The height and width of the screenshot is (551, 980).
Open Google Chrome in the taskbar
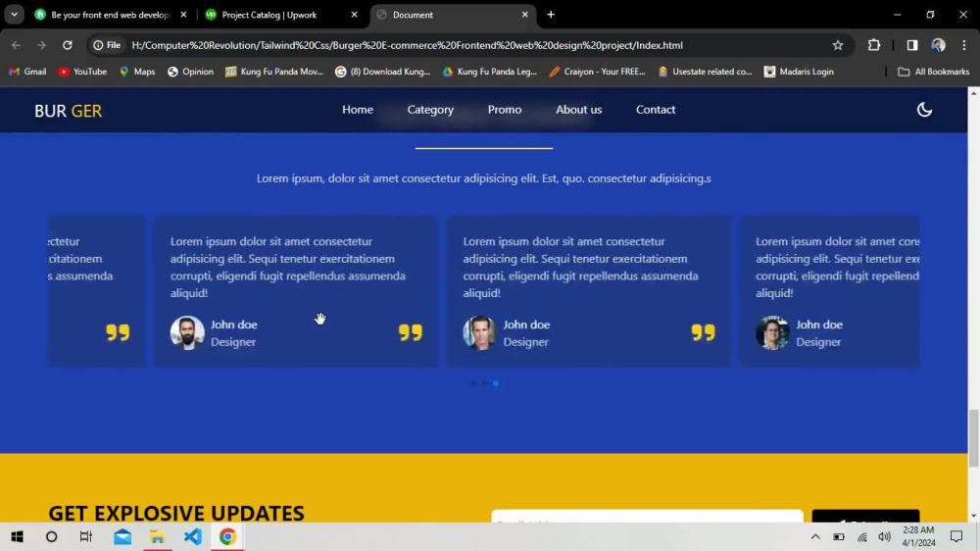pyautogui.click(x=227, y=536)
